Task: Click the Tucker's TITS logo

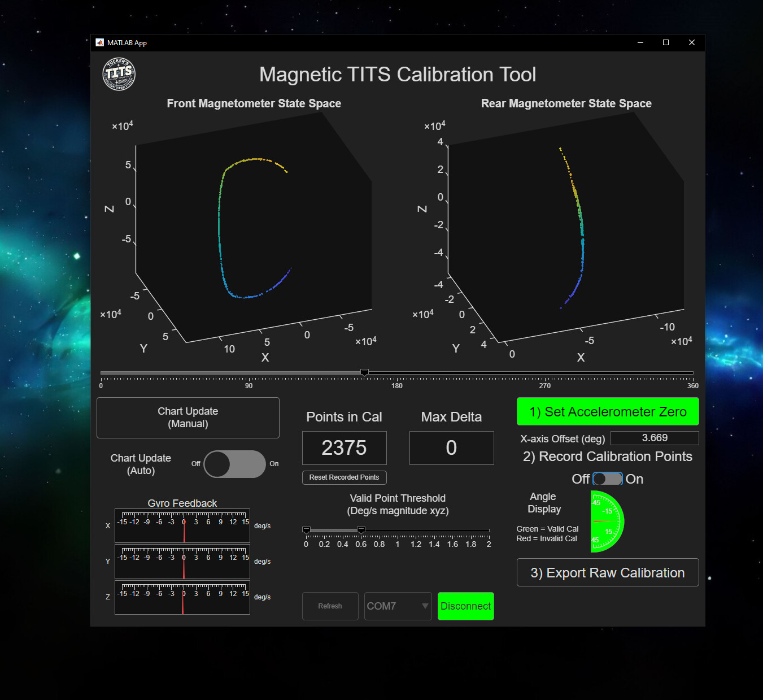Action: click(119, 74)
